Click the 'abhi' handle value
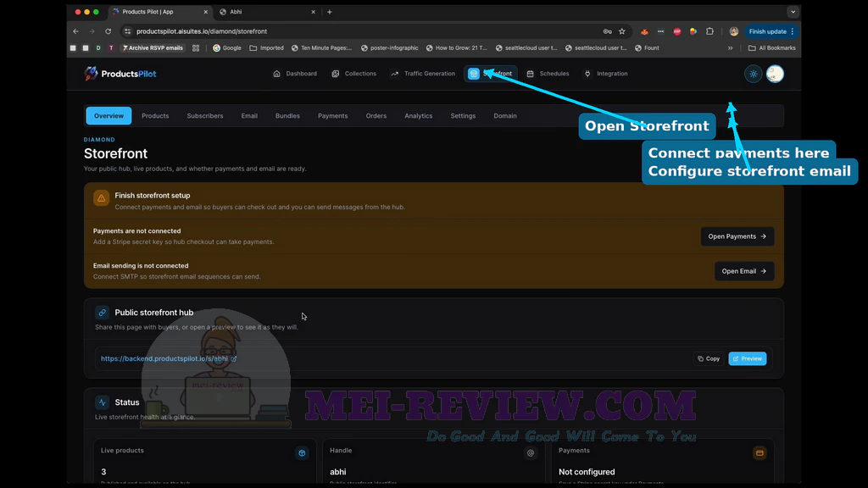Screen dimensions: 868x488 click(337, 472)
